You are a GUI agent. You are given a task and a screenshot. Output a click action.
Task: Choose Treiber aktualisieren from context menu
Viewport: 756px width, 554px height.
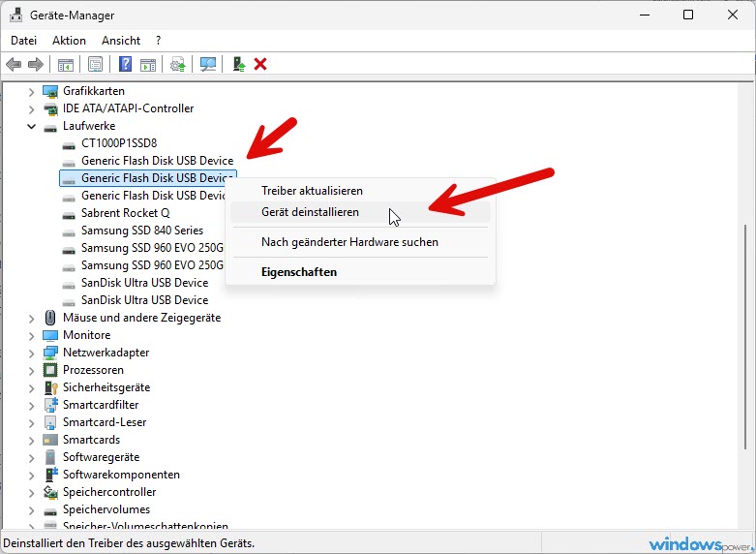click(x=360, y=191)
